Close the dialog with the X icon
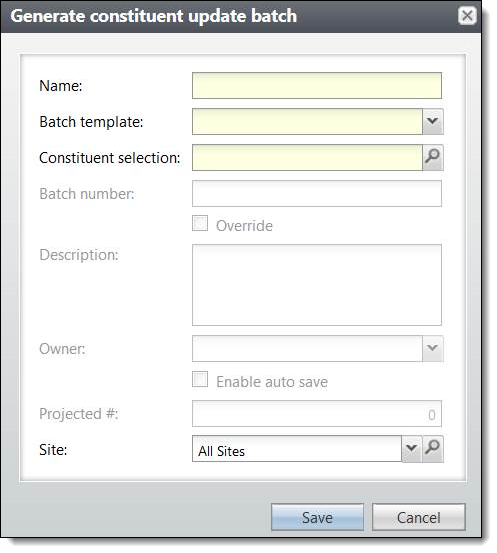Screen dimensions: 497x553 [467, 16]
